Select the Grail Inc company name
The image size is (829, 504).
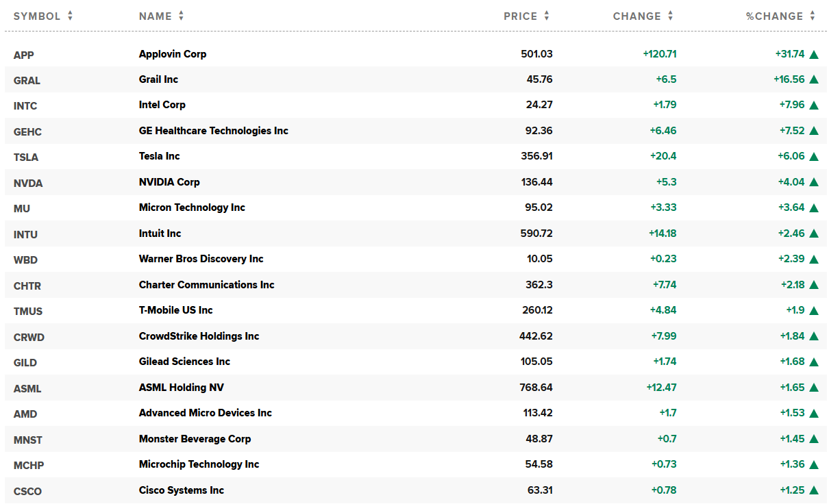tap(158, 79)
